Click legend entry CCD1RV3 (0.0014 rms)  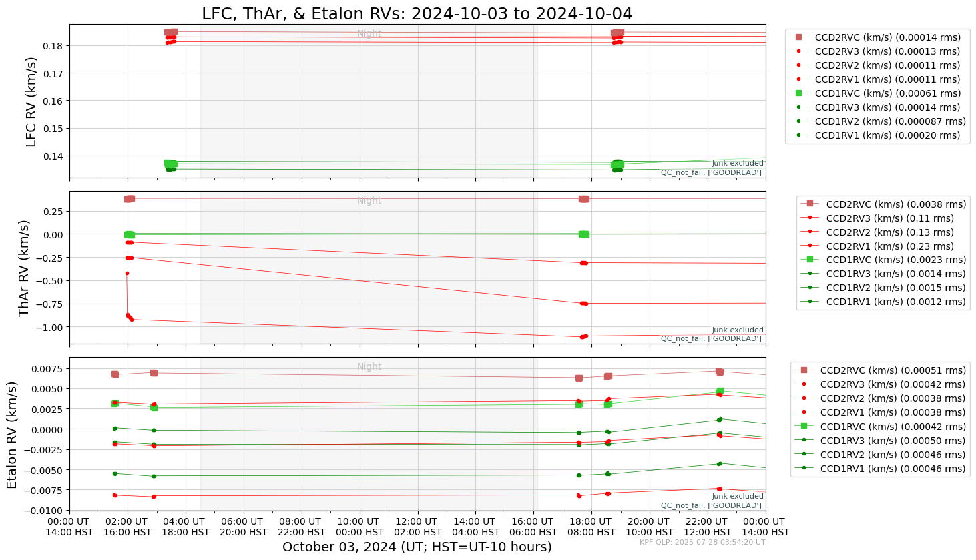tap(884, 274)
